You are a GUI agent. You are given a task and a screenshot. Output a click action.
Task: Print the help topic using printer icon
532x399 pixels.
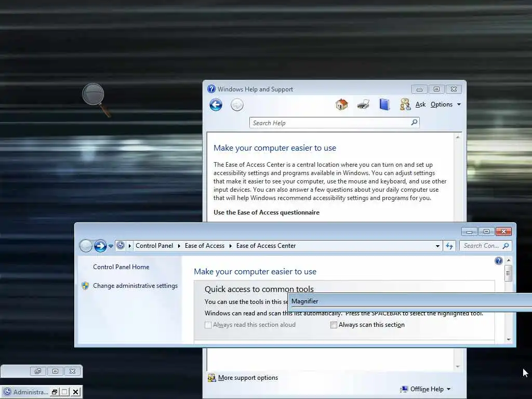tap(363, 104)
